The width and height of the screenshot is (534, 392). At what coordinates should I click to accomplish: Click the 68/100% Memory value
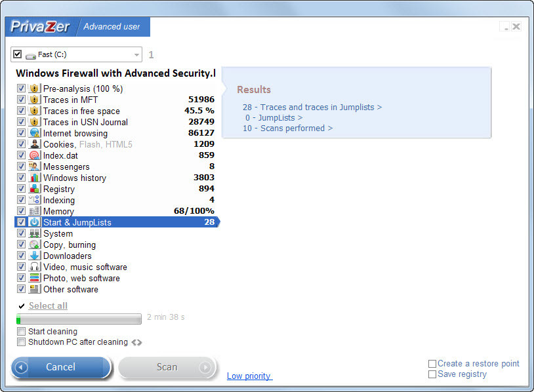coord(194,211)
